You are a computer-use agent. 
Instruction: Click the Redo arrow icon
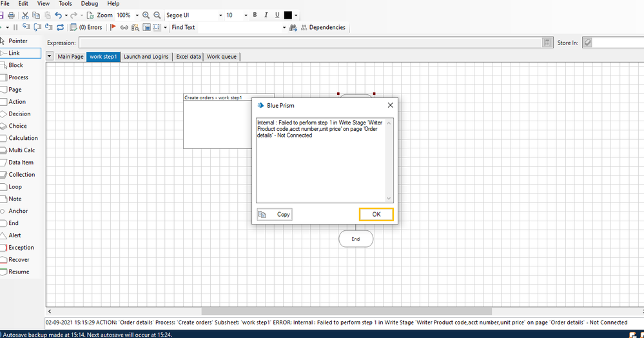[x=73, y=15]
